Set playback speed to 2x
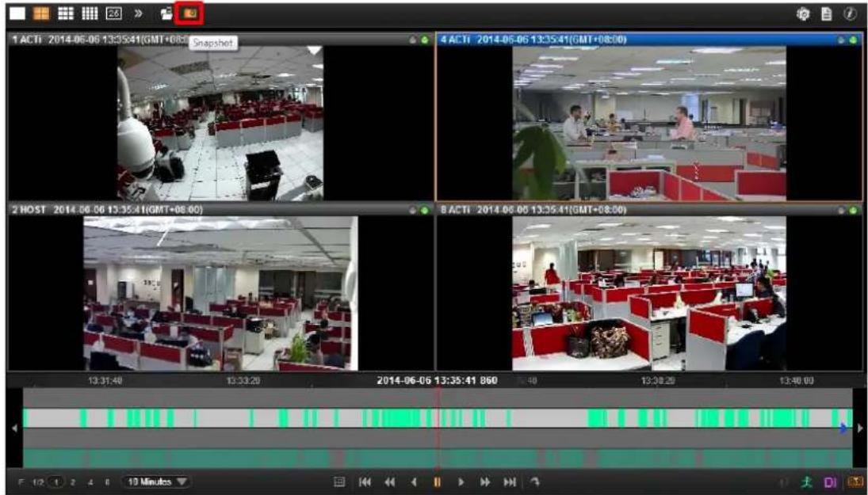 tap(72, 482)
